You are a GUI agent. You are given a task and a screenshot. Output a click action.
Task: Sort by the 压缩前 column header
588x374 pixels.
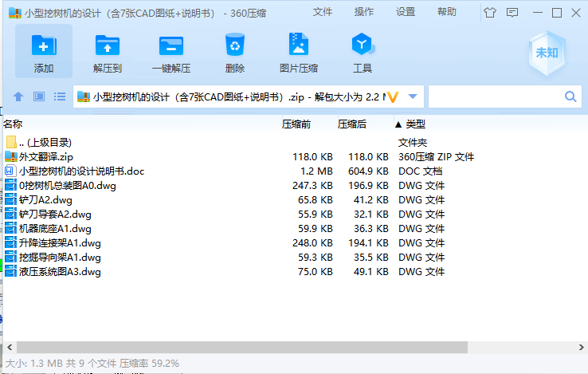click(296, 124)
